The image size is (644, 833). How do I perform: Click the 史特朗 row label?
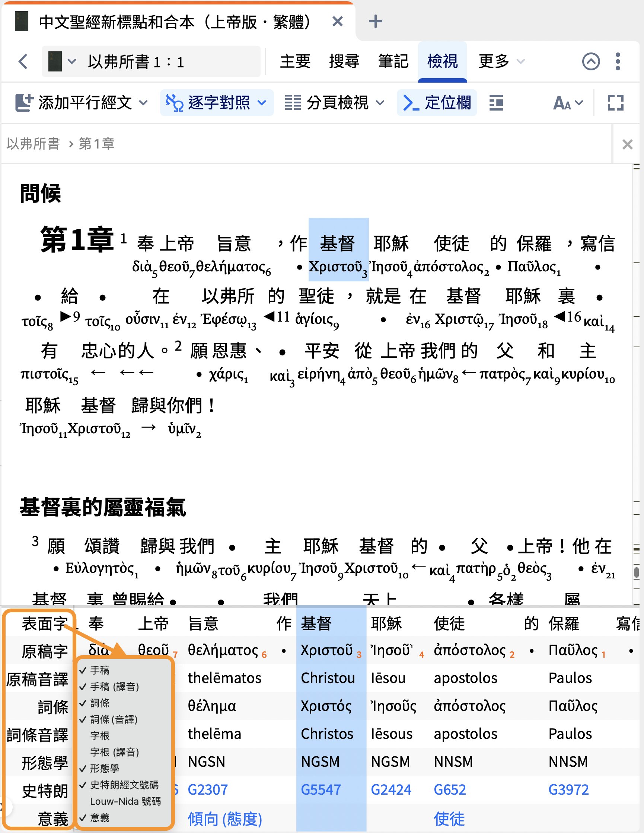[45, 791]
